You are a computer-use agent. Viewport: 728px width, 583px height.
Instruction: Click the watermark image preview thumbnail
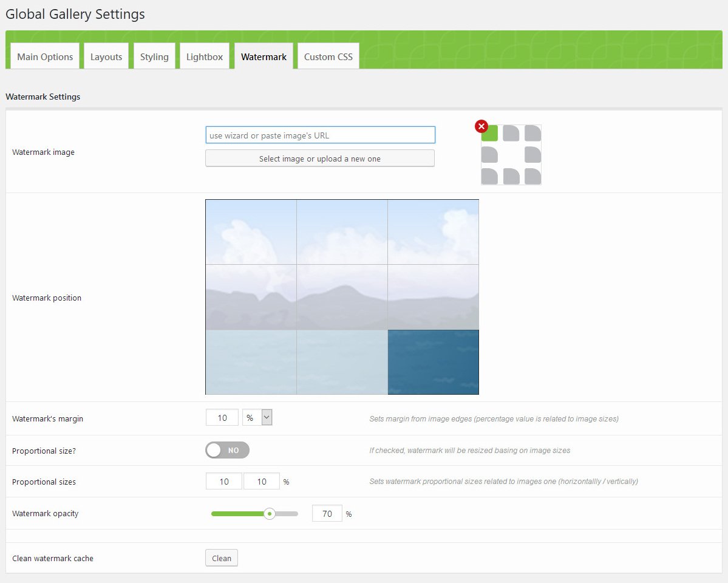tap(511, 155)
